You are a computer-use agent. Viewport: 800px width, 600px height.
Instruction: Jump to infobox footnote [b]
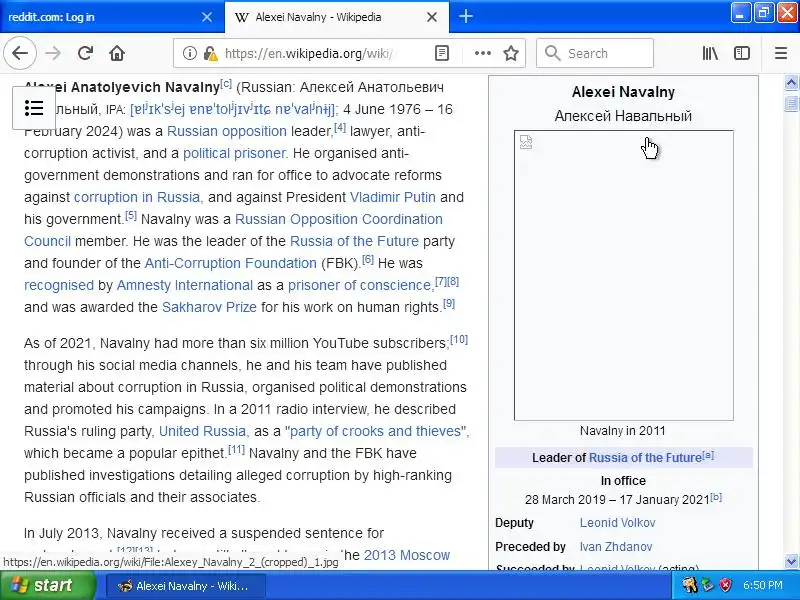716,496
